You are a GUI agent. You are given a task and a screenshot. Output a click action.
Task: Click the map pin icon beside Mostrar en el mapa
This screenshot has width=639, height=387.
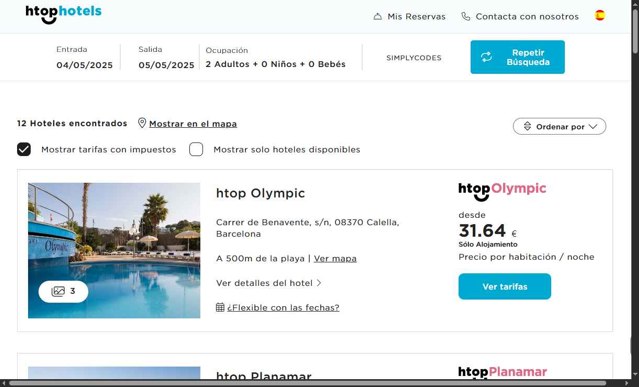click(142, 123)
